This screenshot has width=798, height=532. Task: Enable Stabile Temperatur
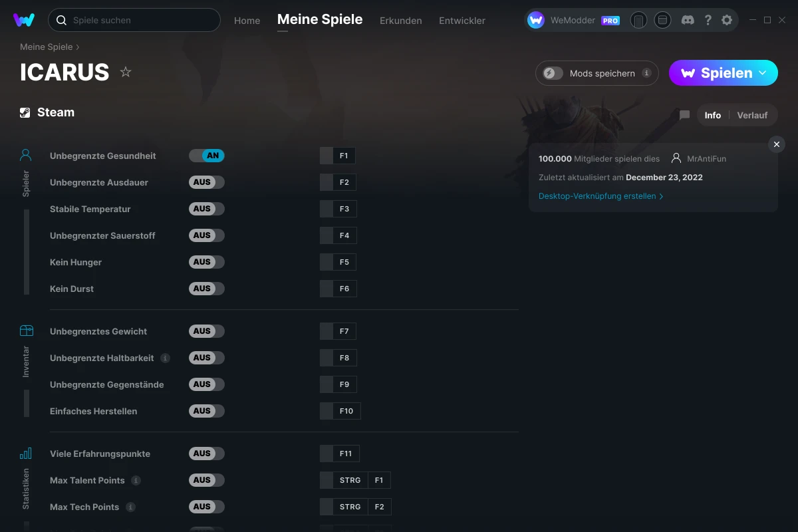pyautogui.click(x=207, y=209)
